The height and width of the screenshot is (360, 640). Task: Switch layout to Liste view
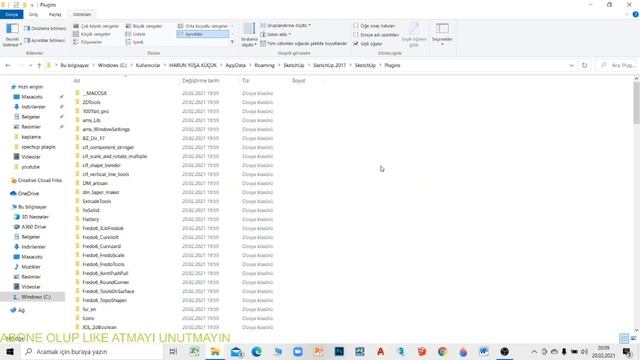point(136,34)
